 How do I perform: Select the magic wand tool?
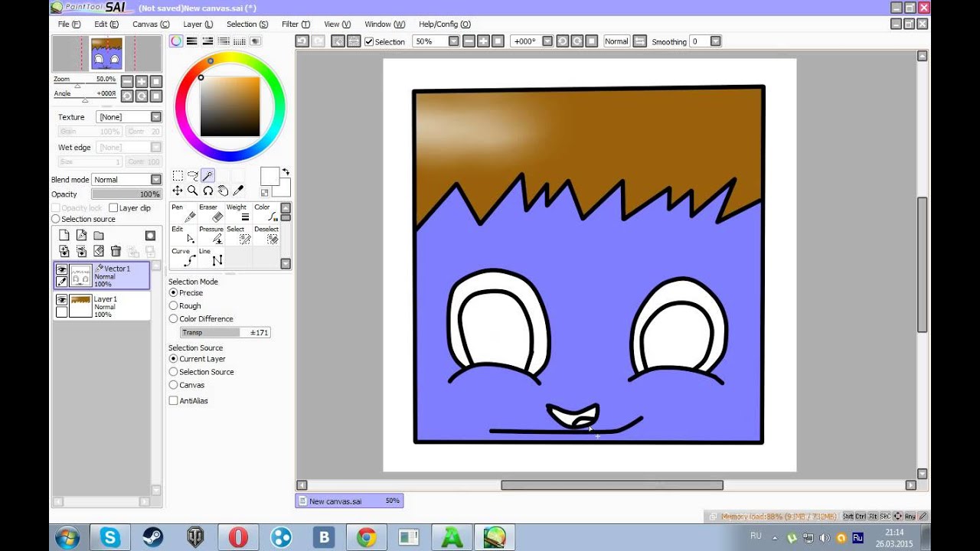[x=207, y=176]
